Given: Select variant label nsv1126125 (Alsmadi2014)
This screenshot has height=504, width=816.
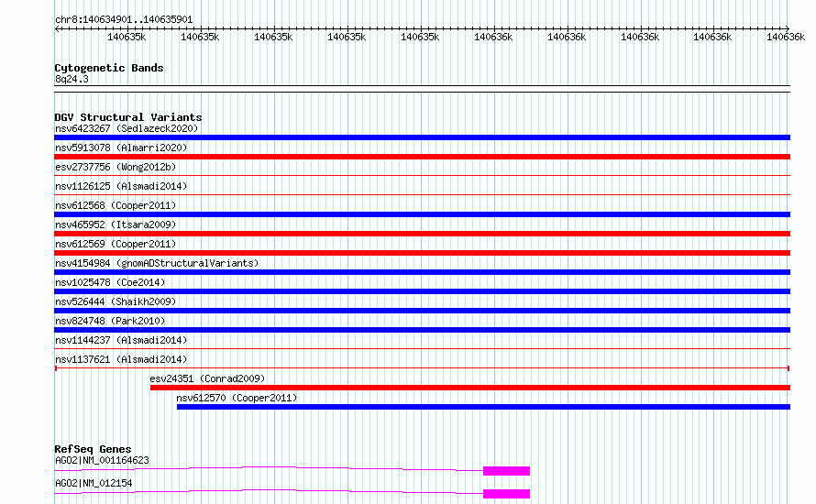Looking at the screenshot, I should click(121, 186).
